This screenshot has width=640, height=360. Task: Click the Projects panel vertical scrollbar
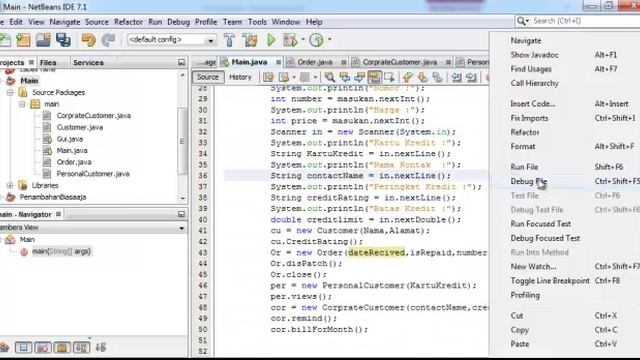coord(182,141)
